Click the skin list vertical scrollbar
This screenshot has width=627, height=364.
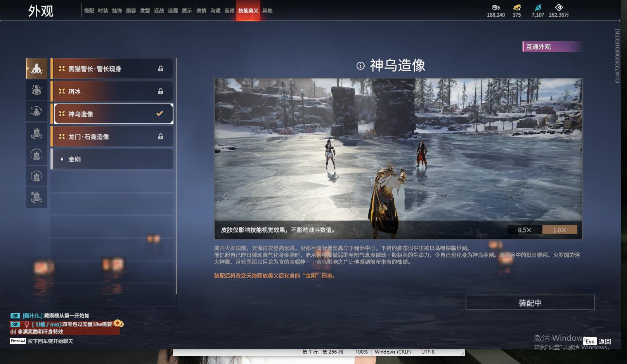tap(177, 176)
